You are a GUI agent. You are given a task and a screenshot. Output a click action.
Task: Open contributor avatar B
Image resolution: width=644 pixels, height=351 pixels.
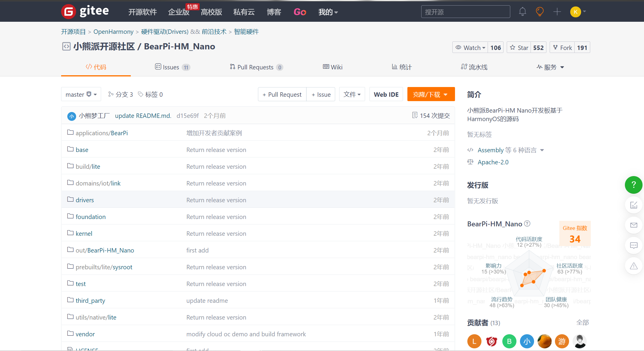tap(509, 341)
